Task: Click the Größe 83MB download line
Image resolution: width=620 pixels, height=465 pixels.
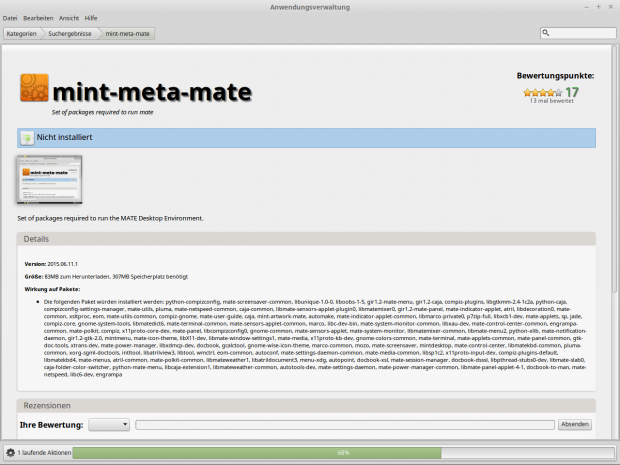Action: (x=106, y=276)
